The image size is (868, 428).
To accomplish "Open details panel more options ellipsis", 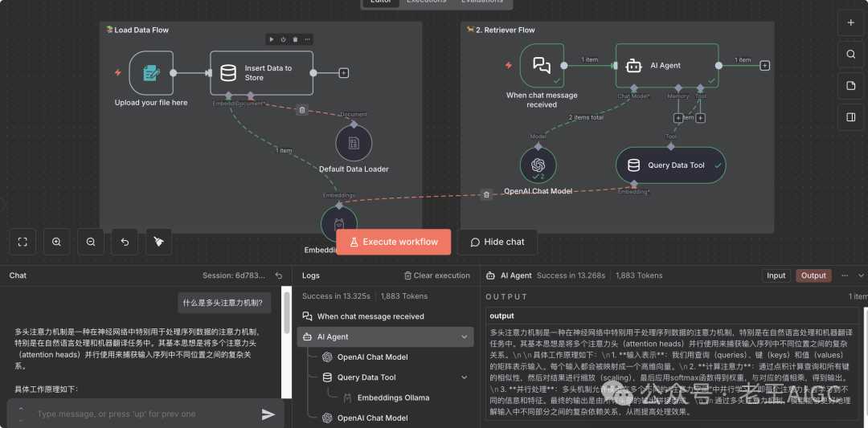I will click(x=845, y=275).
